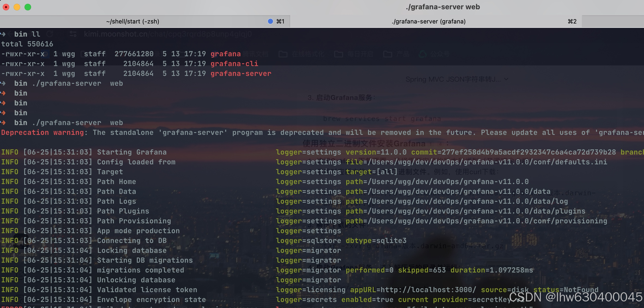Click the orange prompt arrow before 'bin ll'
Image resolution: width=644 pixels, height=308 pixels.
[3, 34]
